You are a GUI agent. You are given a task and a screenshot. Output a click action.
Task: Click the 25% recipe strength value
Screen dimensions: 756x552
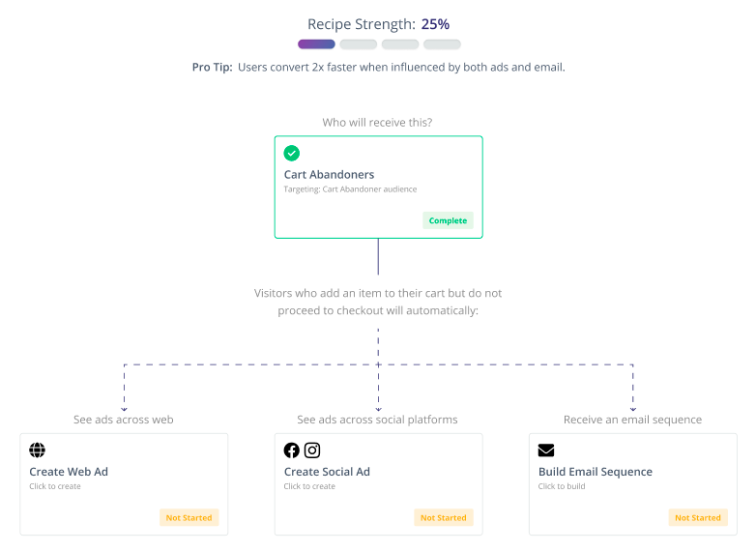click(435, 24)
